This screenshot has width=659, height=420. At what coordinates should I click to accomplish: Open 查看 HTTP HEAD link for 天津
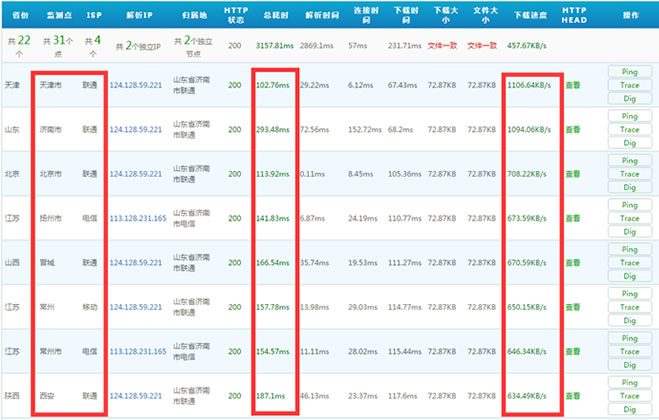(x=572, y=86)
